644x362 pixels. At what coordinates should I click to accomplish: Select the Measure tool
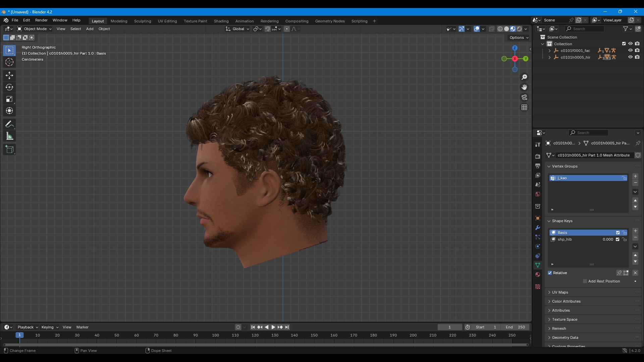click(9, 136)
